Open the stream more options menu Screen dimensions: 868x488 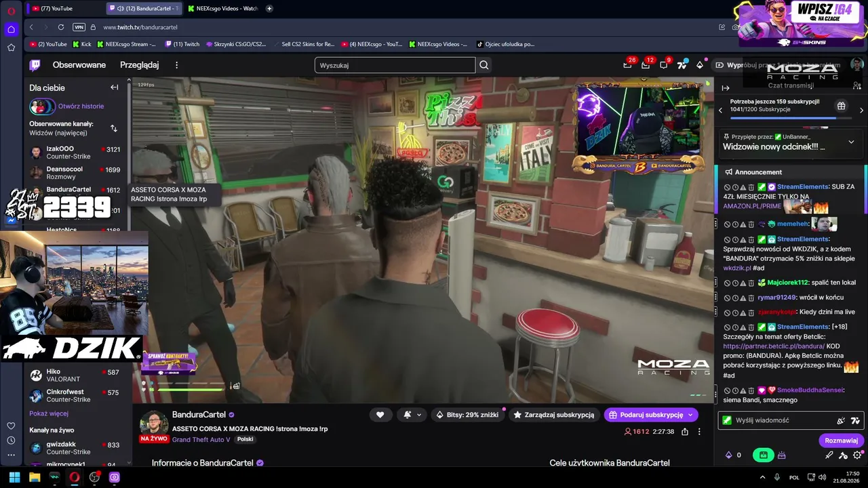[700, 432]
